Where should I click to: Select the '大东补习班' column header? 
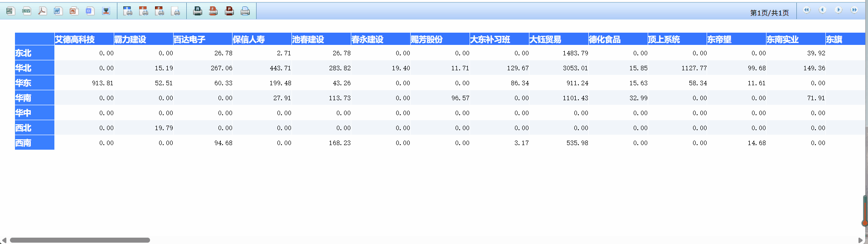(x=499, y=39)
